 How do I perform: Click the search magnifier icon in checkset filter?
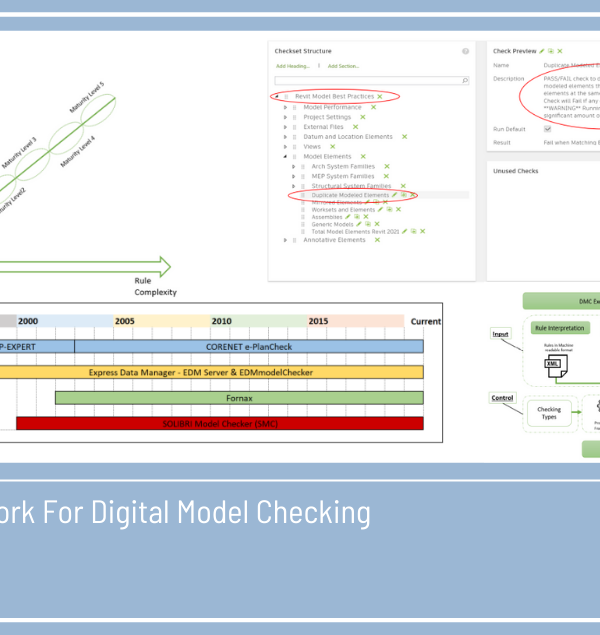(465, 80)
